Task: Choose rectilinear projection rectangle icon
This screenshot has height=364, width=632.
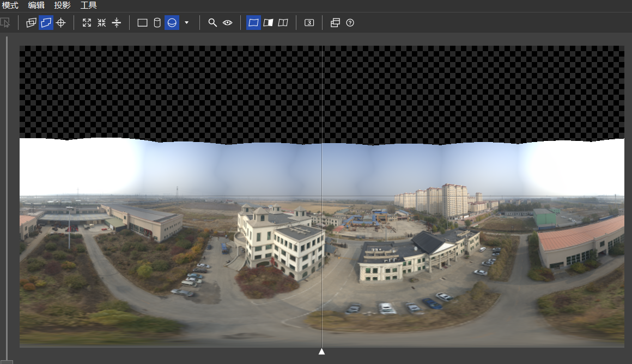Action: [x=142, y=23]
